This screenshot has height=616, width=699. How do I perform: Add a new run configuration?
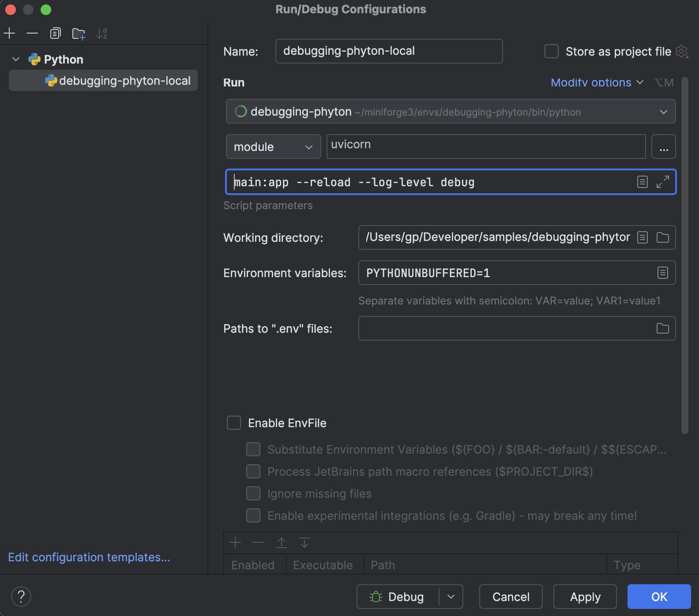click(x=9, y=34)
